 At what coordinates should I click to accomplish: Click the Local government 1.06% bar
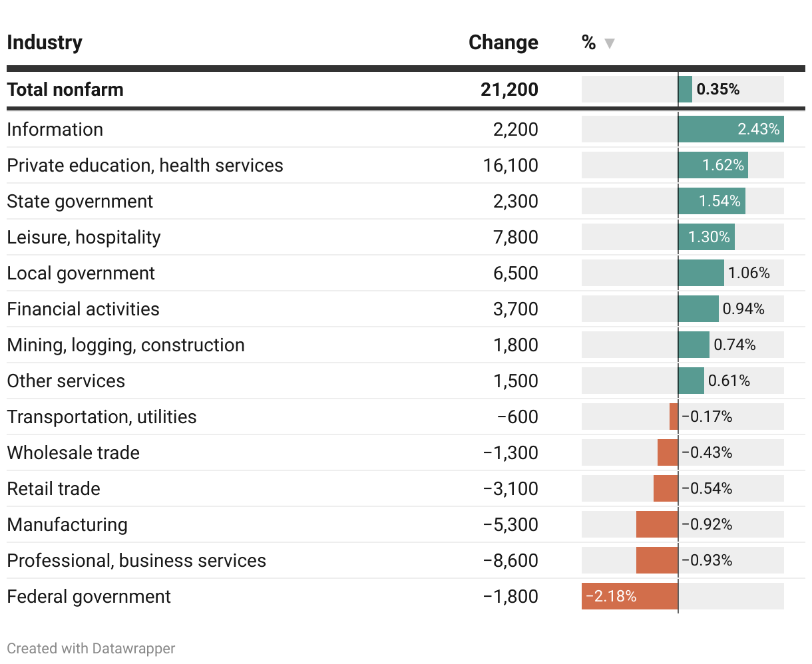(701, 273)
